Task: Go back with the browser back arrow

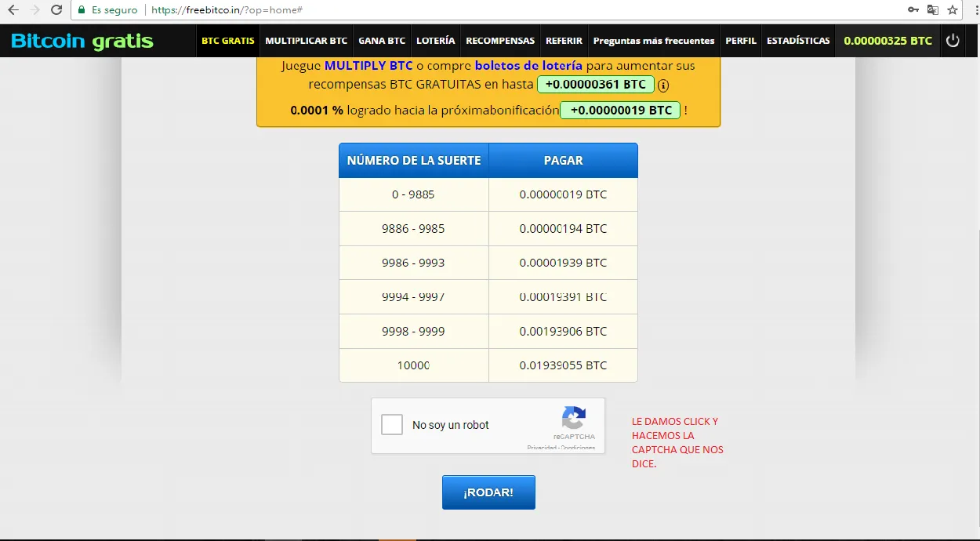Action: 13,10
